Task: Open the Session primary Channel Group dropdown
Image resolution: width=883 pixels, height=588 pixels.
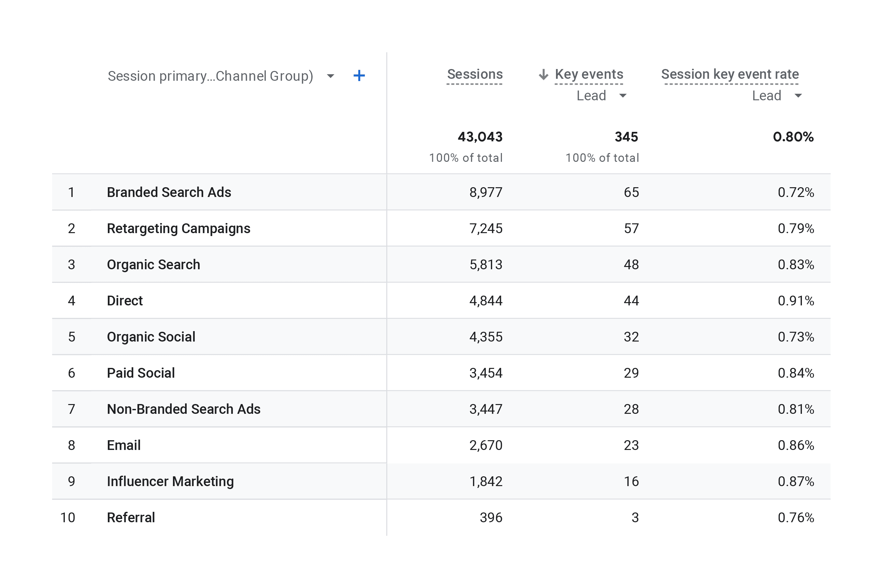Action: coord(330,76)
